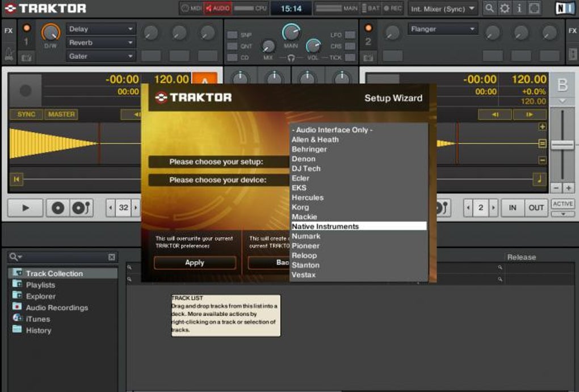The height and width of the screenshot is (392, 579).
Task: Reset deck B waveform zoom icon
Action: click(542, 143)
